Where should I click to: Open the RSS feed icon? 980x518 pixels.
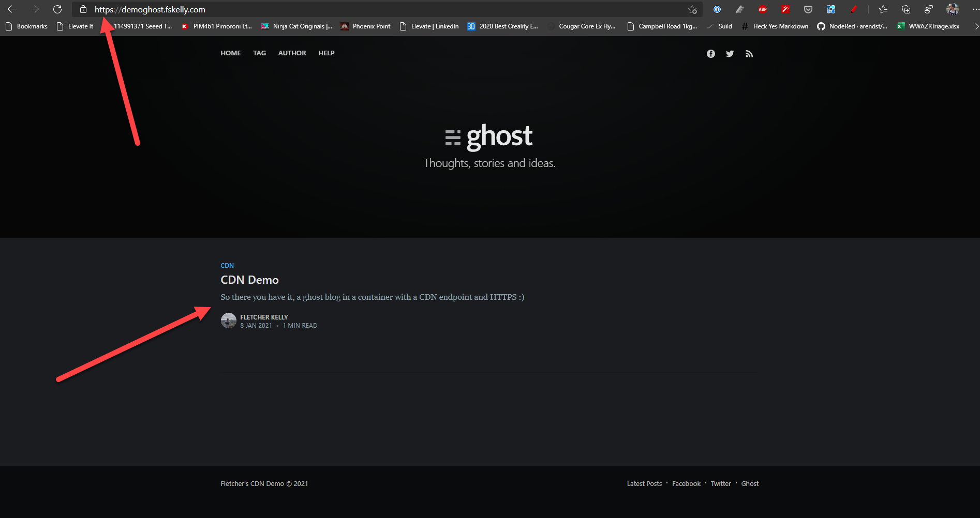tap(749, 54)
